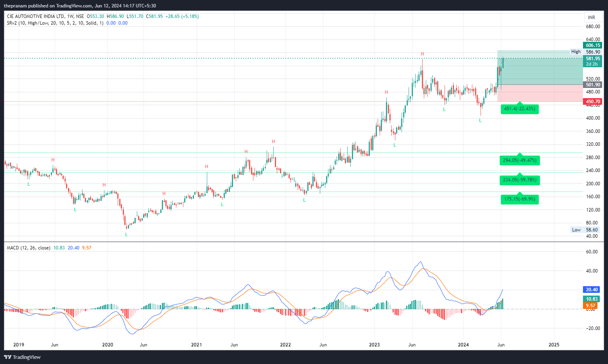Click the 2020 time axis label
Viewport: 608px width, 364px height.
[108, 345]
